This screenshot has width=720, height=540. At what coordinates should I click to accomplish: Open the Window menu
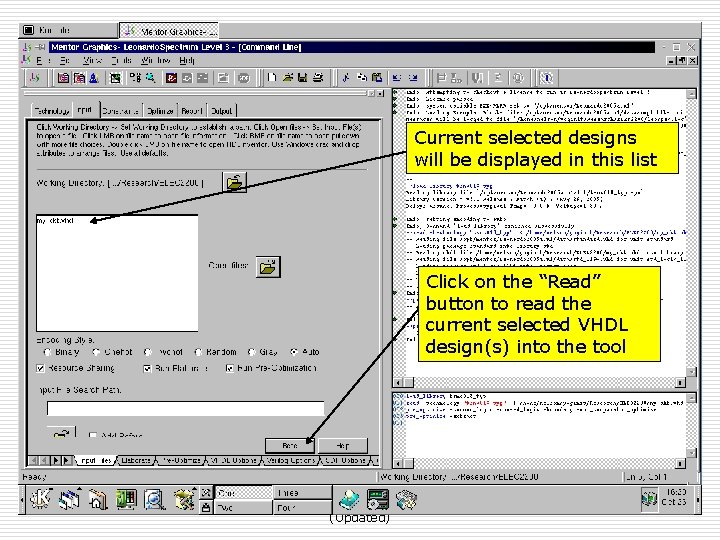(x=156, y=61)
